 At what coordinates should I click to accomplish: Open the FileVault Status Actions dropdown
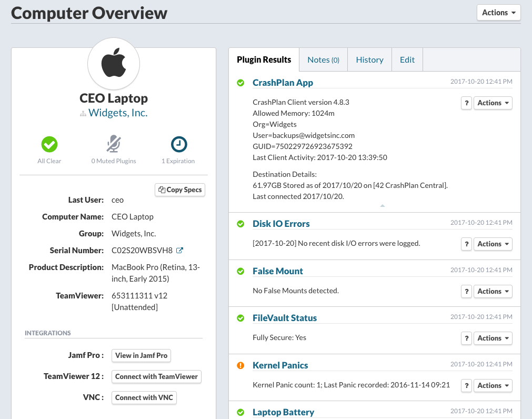click(x=493, y=338)
